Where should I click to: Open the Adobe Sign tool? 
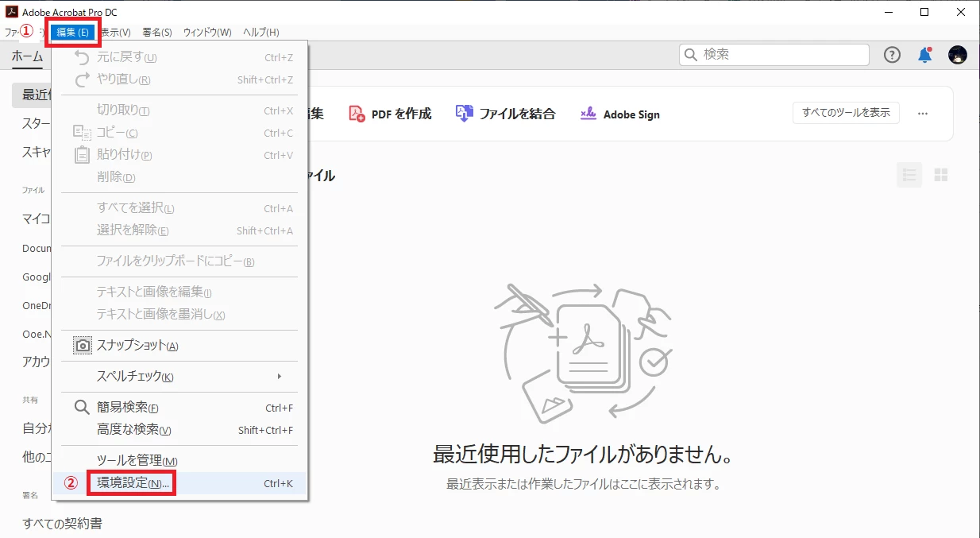[620, 114]
